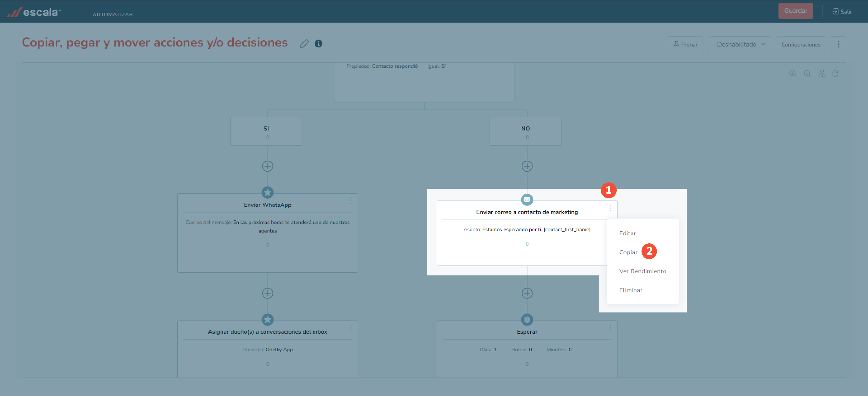
Task: Click the zoom in magnifier icon
Action: click(x=793, y=74)
